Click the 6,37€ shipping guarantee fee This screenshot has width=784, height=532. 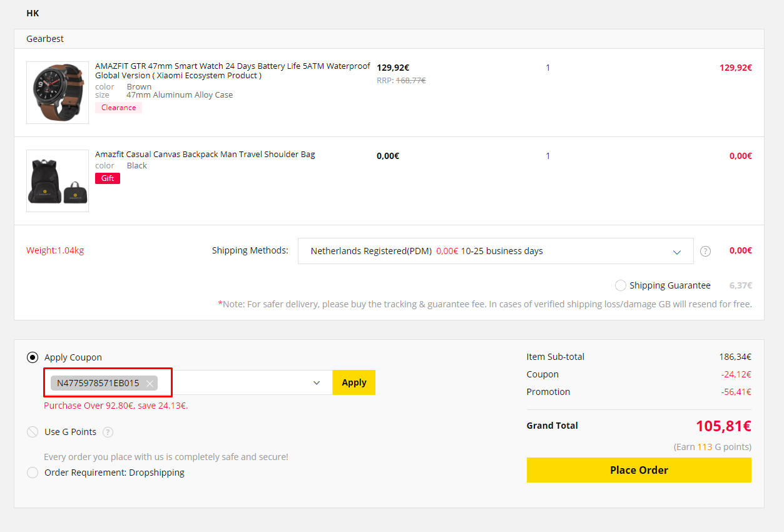(741, 285)
